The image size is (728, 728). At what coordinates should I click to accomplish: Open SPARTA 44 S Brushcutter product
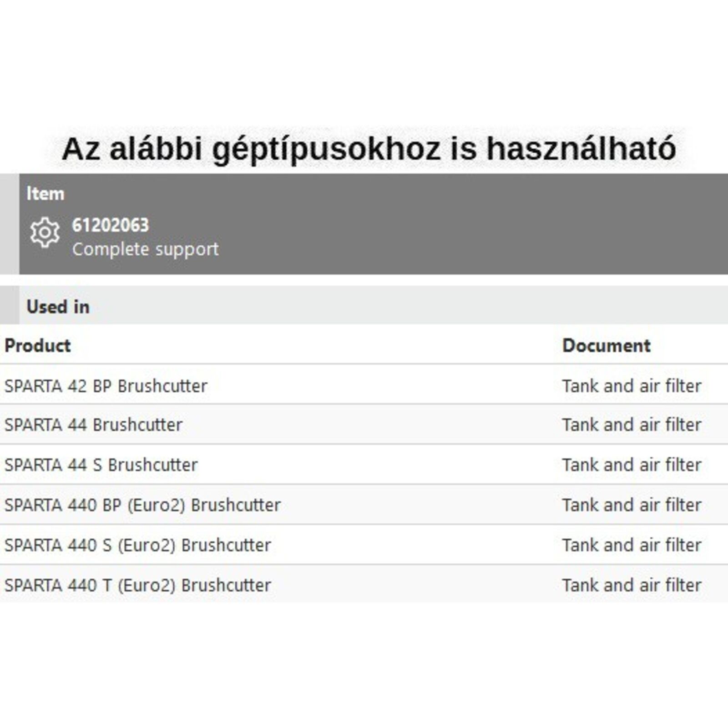tap(101, 465)
